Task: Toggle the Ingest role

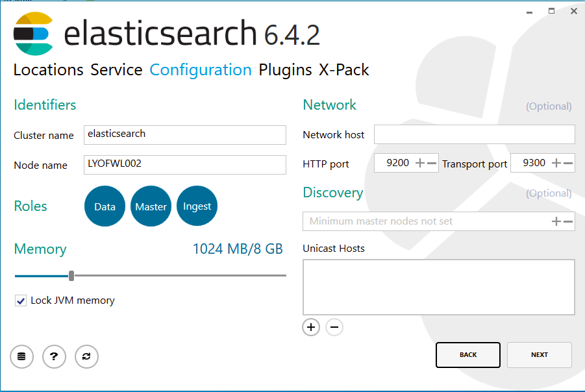Action: point(197,206)
